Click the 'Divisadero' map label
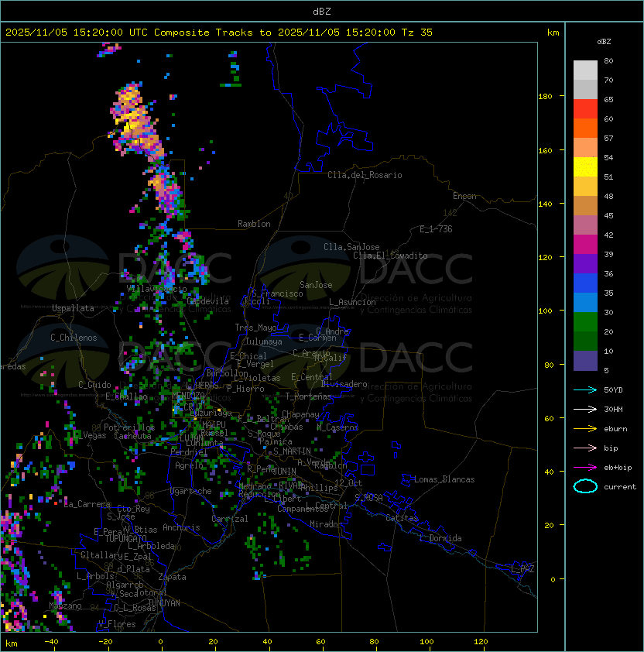This screenshot has width=644, height=652. 344,384
